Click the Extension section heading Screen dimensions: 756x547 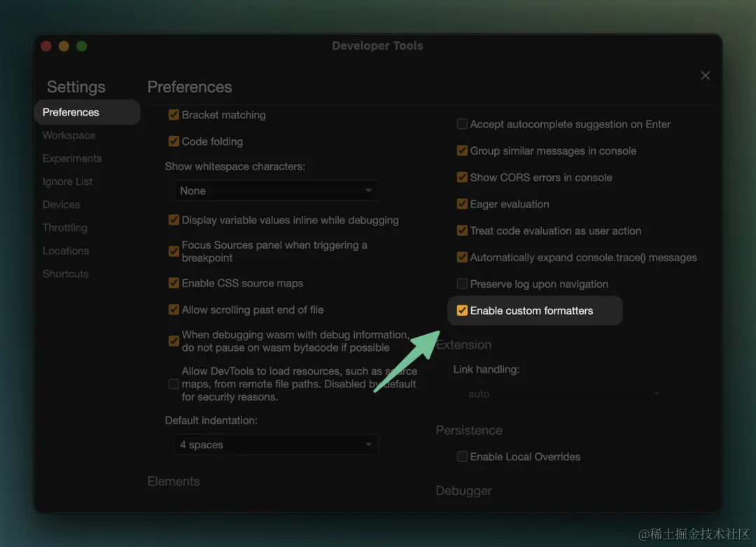[x=464, y=345]
